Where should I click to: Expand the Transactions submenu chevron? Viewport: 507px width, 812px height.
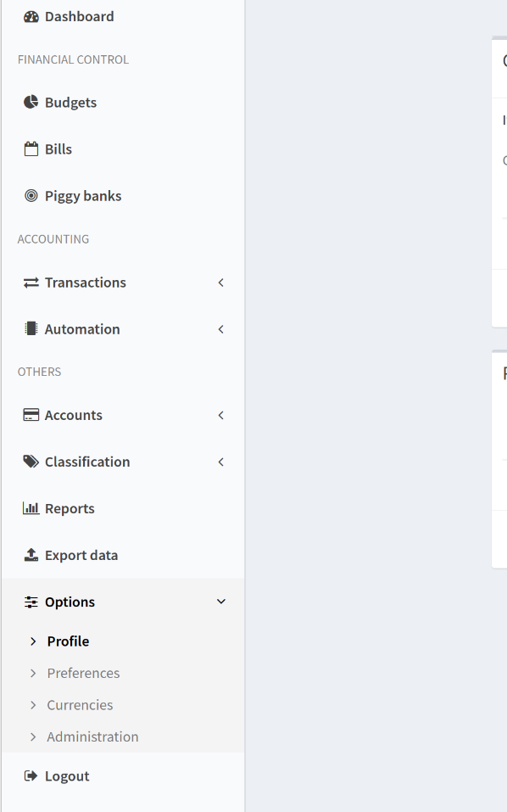point(221,283)
